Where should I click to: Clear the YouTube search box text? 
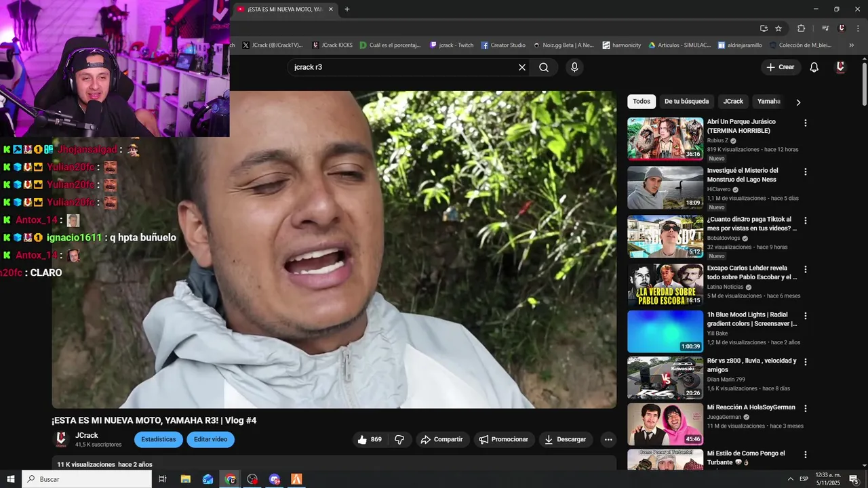522,67
